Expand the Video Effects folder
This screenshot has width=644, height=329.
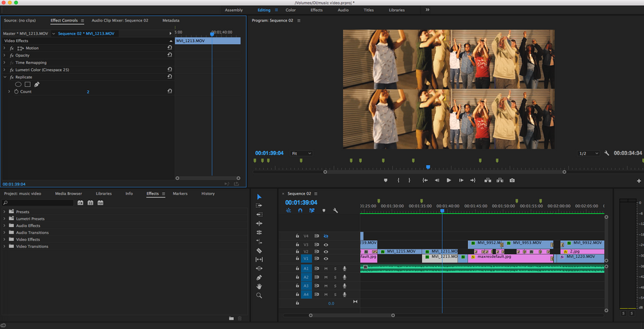(x=5, y=240)
